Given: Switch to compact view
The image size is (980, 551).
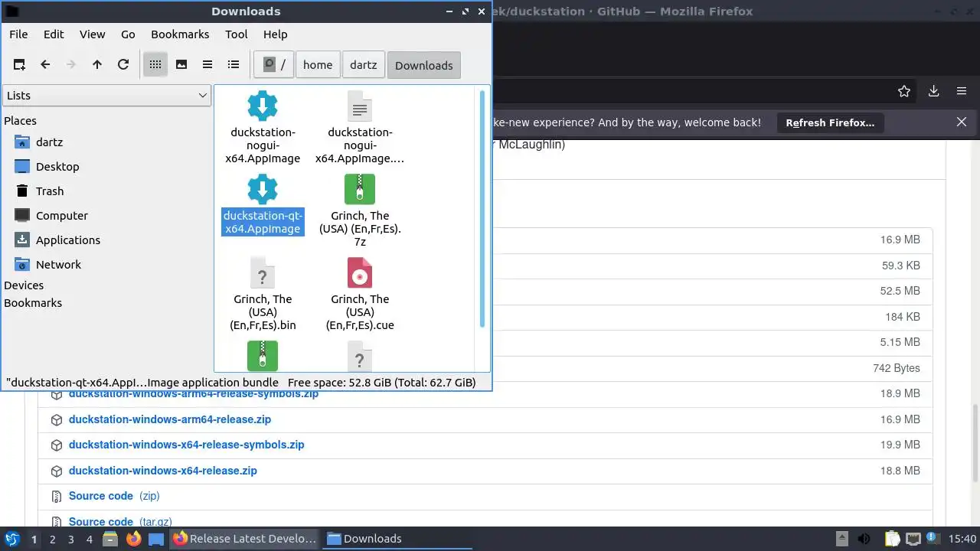Looking at the screenshot, I should click(x=207, y=65).
